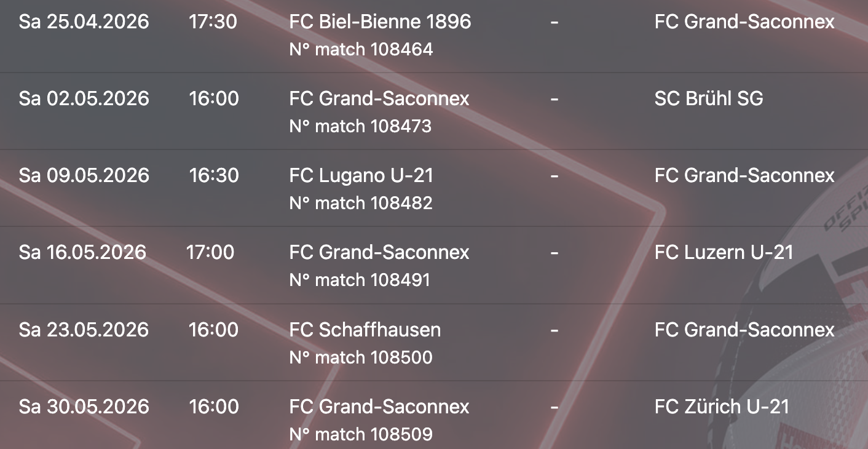Click match number 108500
868x449 pixels.
click(361, 357)
